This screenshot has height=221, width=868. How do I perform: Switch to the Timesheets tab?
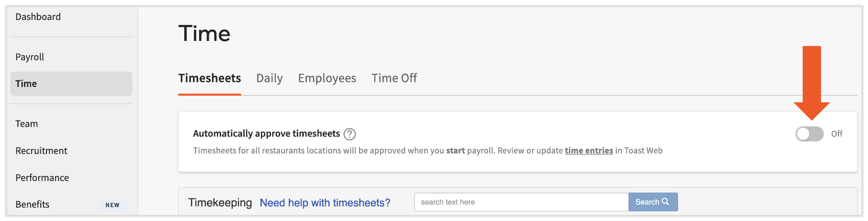click(209, 78)
